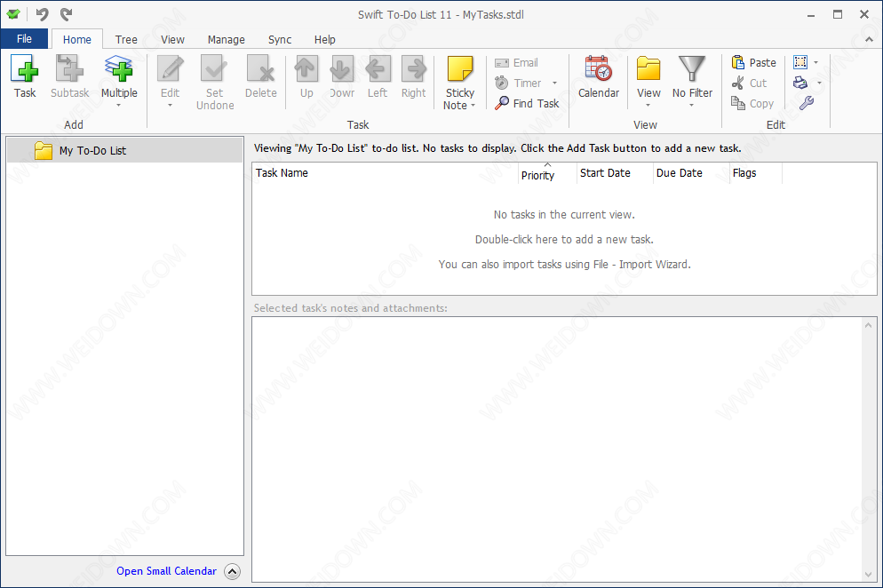
Task: Click the print icon
Action: [x=800, y=83]
